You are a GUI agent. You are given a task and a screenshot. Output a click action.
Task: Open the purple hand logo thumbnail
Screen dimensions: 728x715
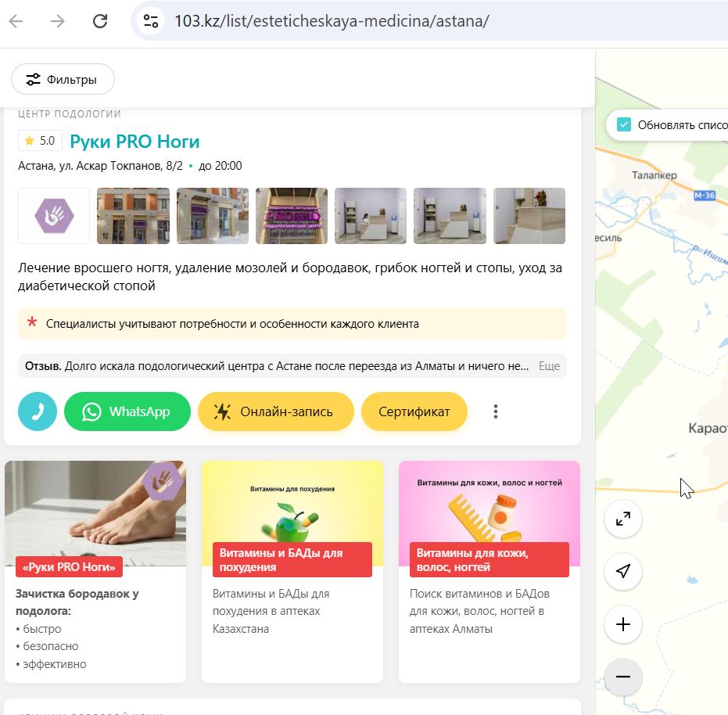(x=54, y=216)
